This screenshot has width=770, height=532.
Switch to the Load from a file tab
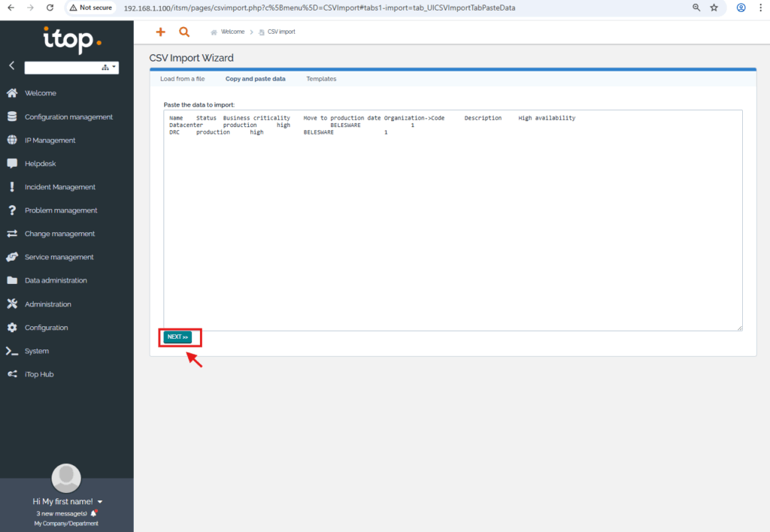(x=182, y=79)
